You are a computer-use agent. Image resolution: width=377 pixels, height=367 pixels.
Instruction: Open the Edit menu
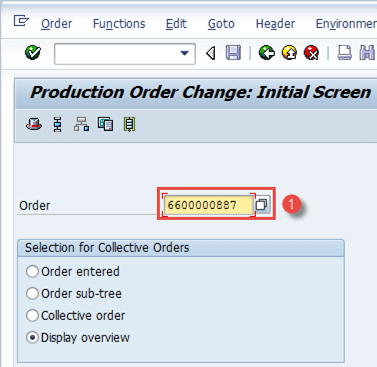click(176, 24)
